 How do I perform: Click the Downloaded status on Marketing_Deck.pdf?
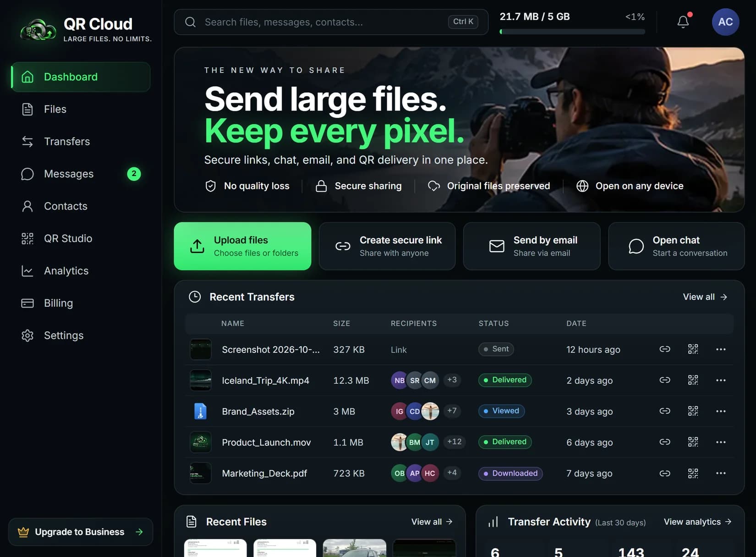point(510,473)
